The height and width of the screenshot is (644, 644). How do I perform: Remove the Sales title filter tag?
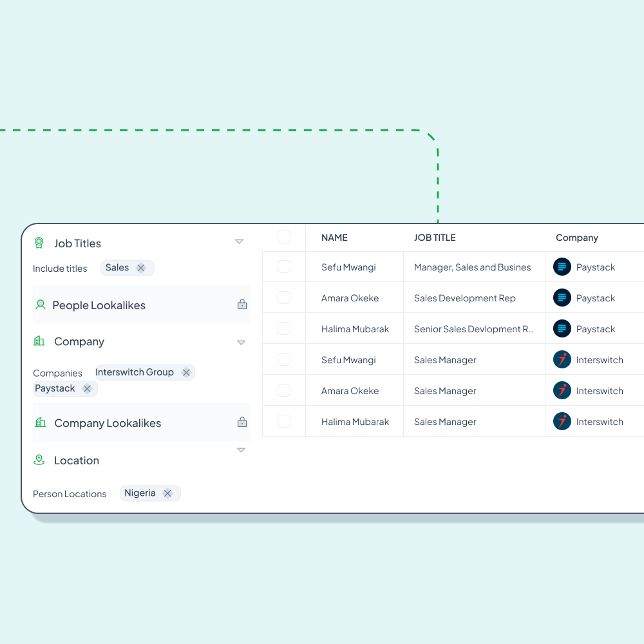click(141, 268)
